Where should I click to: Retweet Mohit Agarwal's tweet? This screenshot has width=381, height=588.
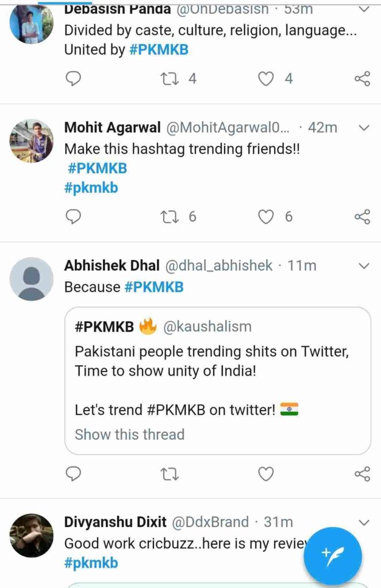[x=168, y=217]
